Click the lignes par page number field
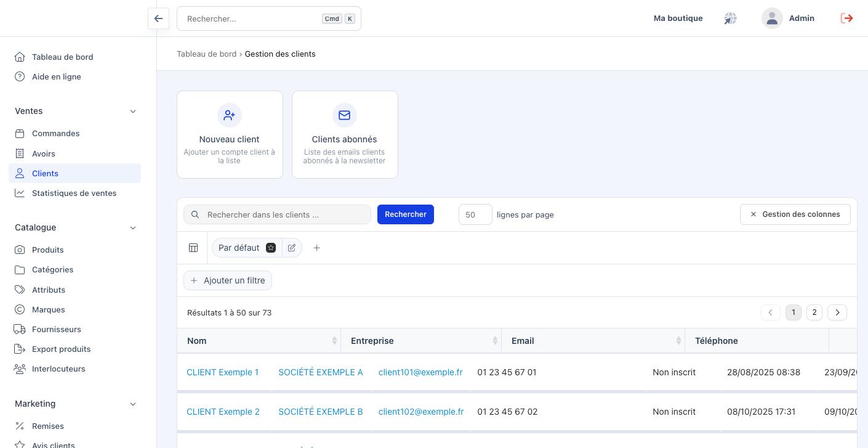868x448 pixels. pyautogui.click(x=475, y=214)
